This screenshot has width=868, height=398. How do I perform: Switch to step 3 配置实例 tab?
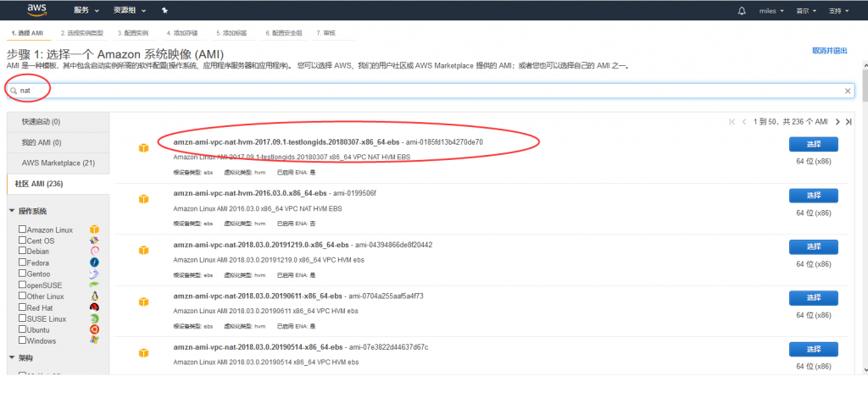(133, 33)
